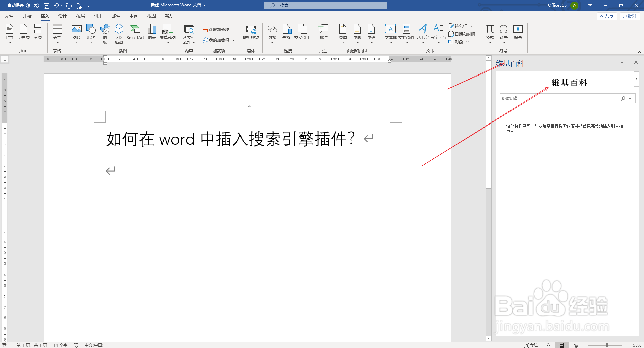Close the Wikipedia task pane
This screenshot has width=644, height=348.
point(636,63)
